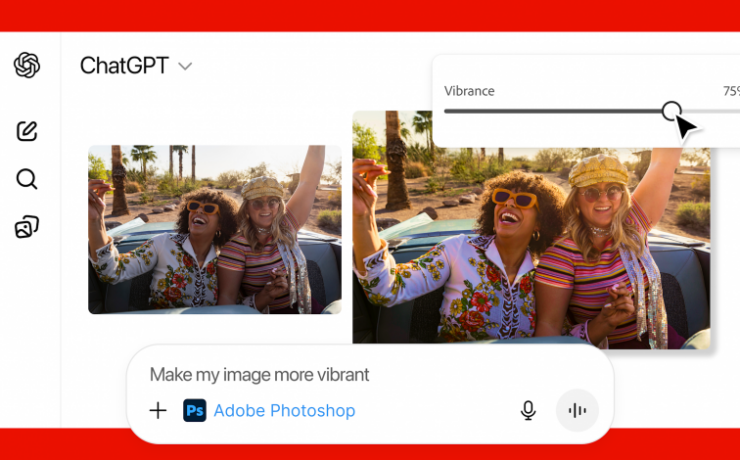Click the Vibrance slider handle
740x460 pixels.
[x=672, y=111]
